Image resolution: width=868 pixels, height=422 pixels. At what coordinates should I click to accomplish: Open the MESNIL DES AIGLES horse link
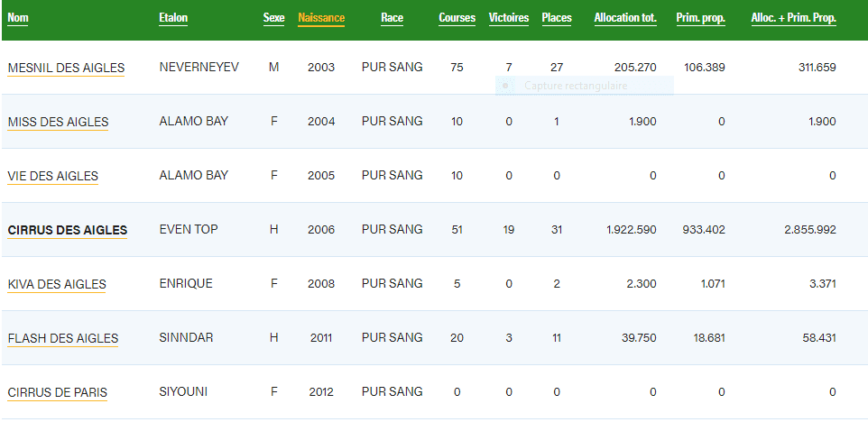[66, 68]
